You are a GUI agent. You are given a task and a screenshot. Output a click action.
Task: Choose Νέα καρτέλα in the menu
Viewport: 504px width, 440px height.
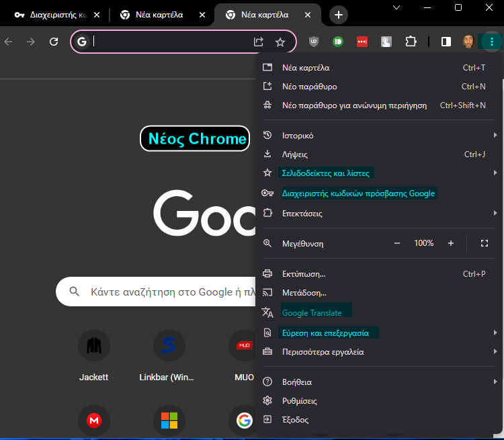point(379,68)
